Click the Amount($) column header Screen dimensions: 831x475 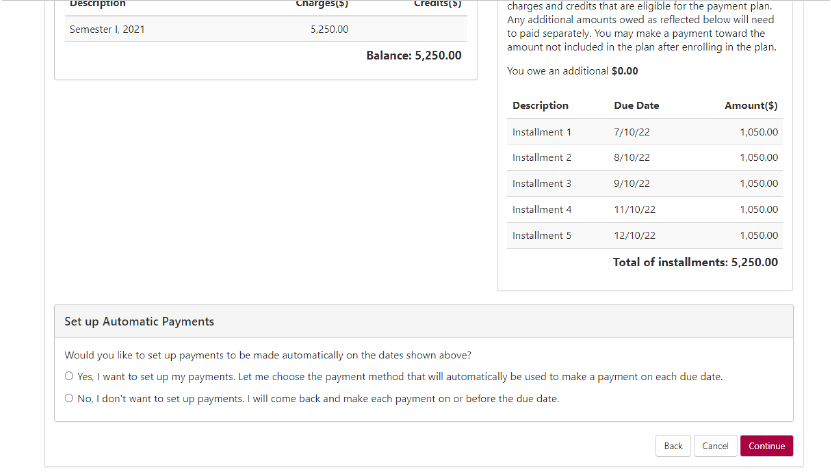tap(751, 106)
